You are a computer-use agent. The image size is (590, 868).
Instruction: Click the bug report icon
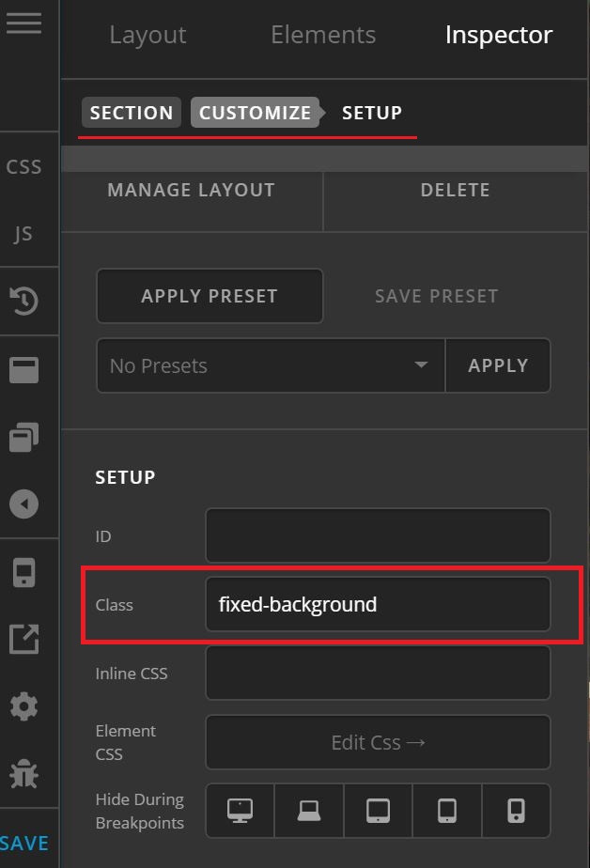[24, 774]
